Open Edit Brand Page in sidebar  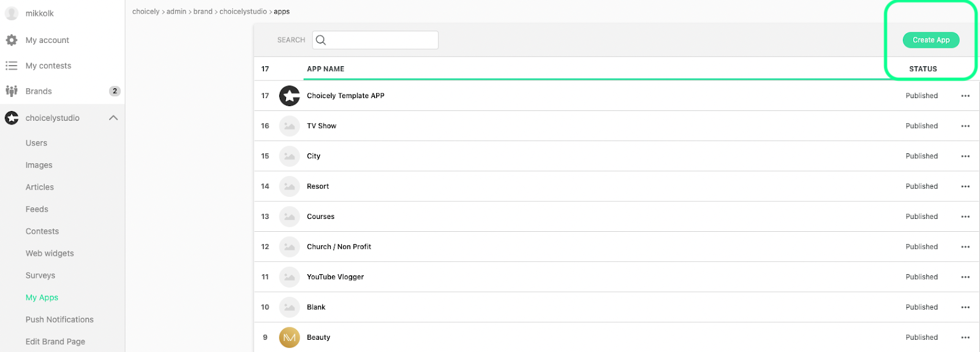[55, 342]
